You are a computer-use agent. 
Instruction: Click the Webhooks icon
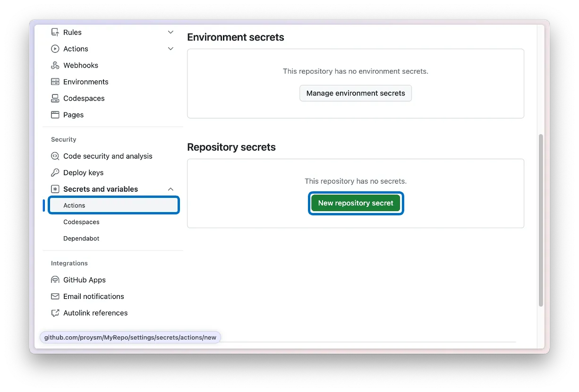[x=55, y=66]
